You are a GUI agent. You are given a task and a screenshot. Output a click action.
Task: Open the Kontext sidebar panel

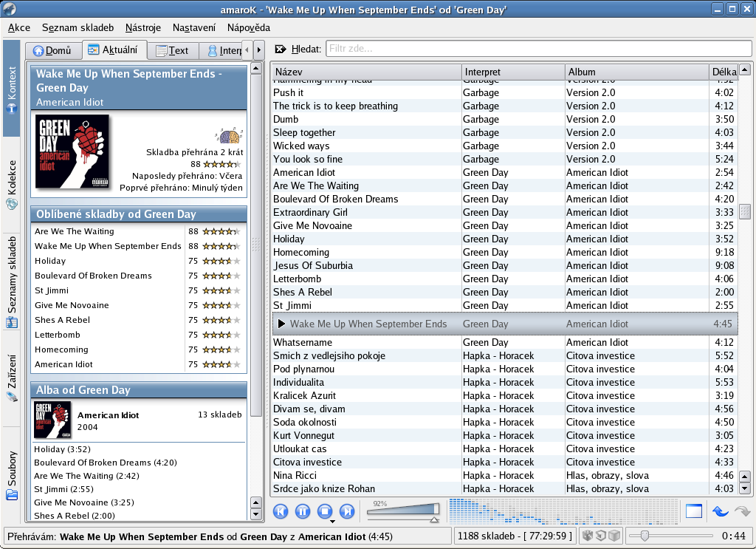pos(12,88)
